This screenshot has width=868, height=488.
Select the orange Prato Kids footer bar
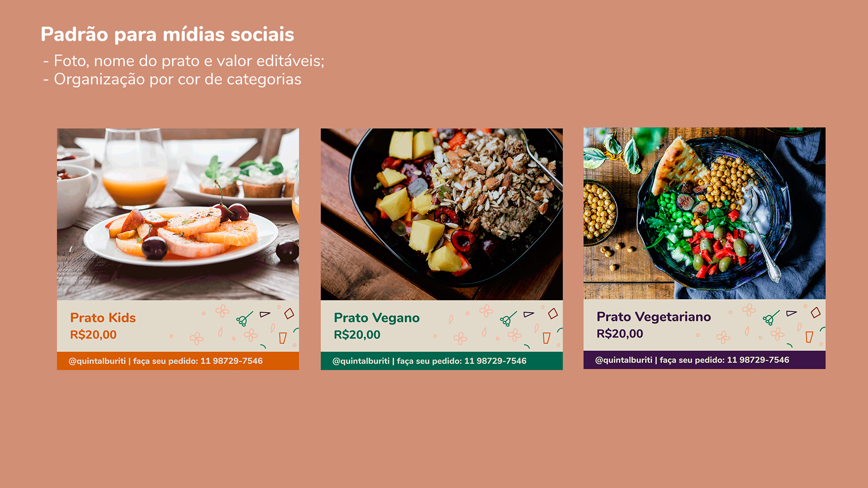pos(178,361)
